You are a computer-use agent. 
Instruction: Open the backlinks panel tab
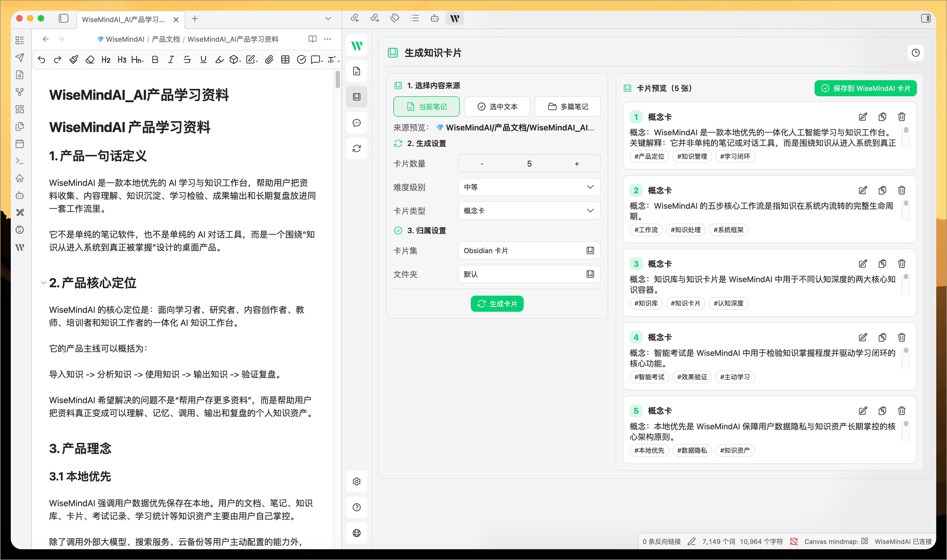(x=355, y=18)
